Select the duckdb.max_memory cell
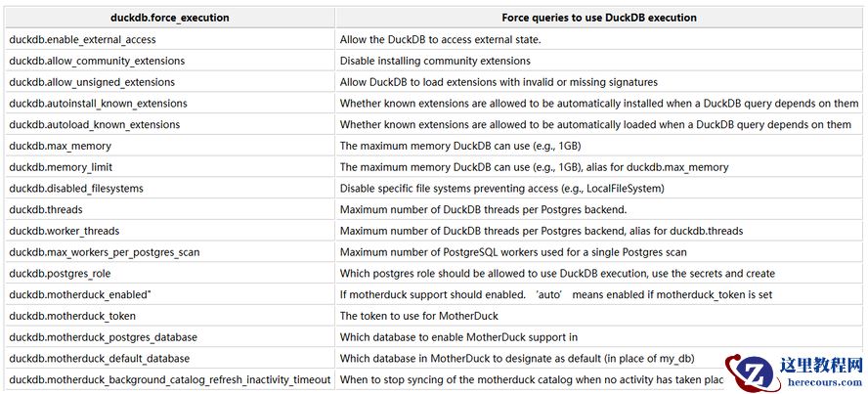868x394 pixels. coord(60,146)
